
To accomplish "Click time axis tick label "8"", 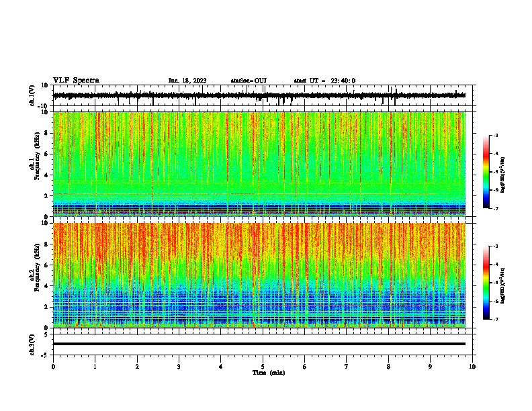I will [388, 367].
